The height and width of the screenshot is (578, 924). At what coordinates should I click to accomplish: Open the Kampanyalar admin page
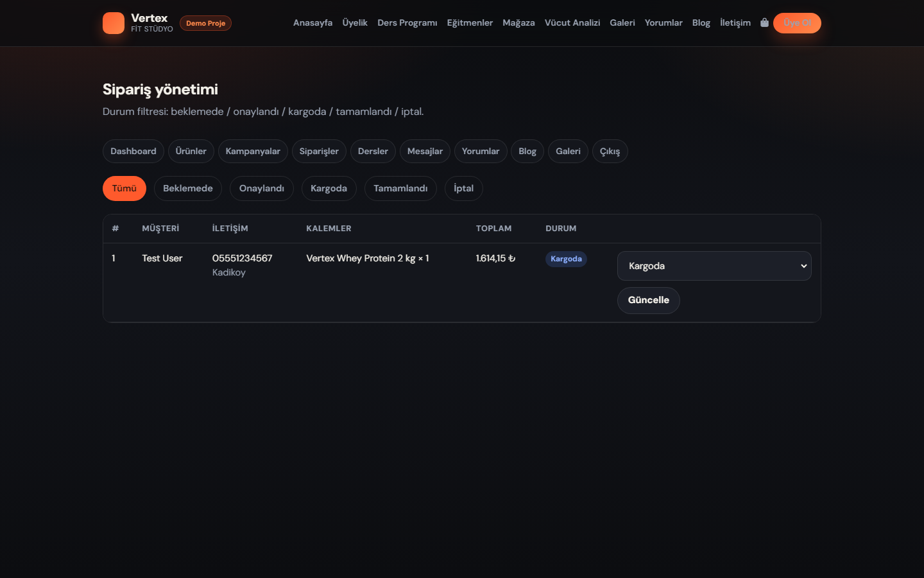point(253,151)
